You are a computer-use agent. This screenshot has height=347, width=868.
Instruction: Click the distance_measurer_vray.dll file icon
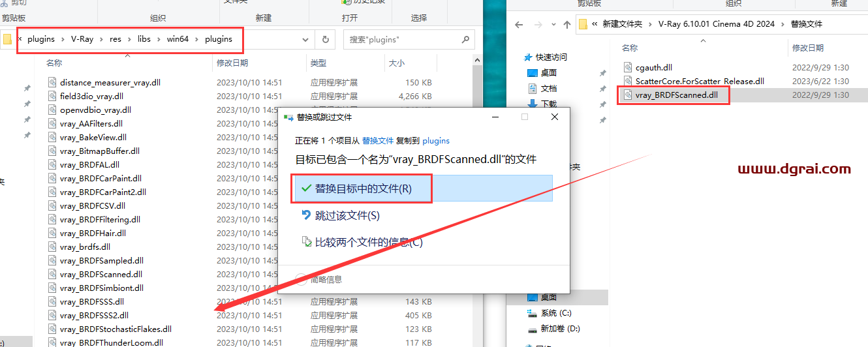tap(52, 83)
